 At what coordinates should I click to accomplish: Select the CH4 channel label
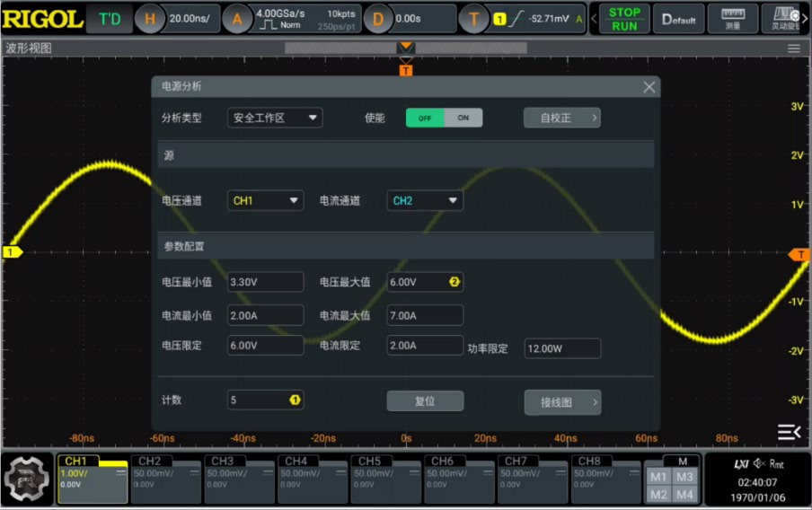coord(296,461)
